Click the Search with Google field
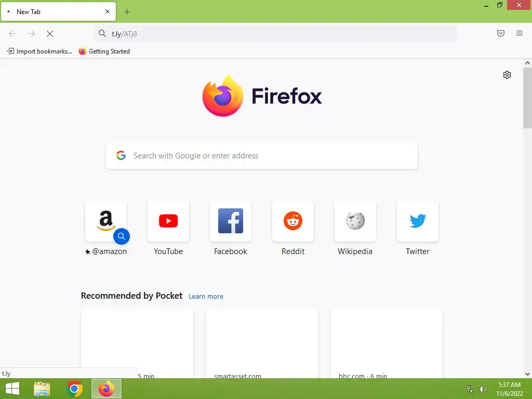This screenshot has height=399, width=532. click(262, 156)
